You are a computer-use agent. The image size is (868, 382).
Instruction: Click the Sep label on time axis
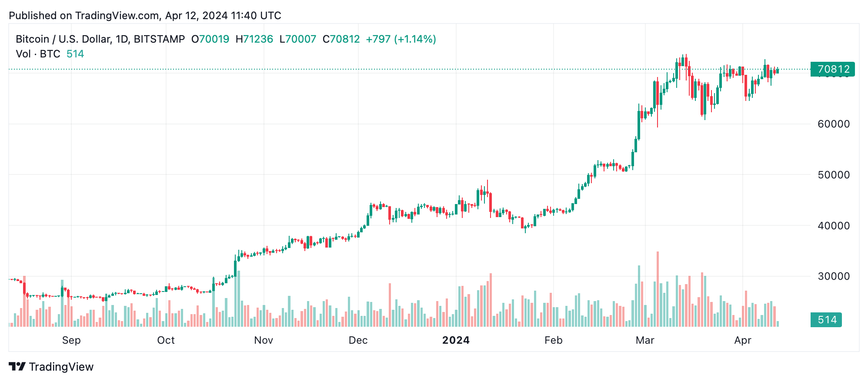click(71, 340)
